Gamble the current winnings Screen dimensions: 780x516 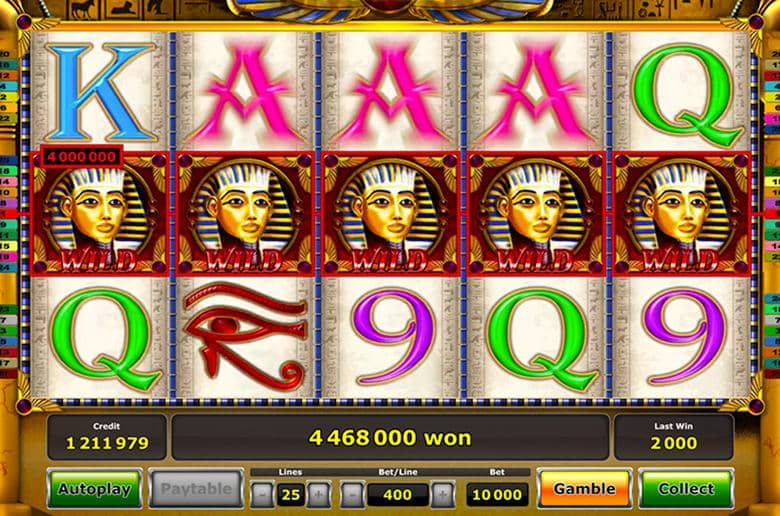585,489
